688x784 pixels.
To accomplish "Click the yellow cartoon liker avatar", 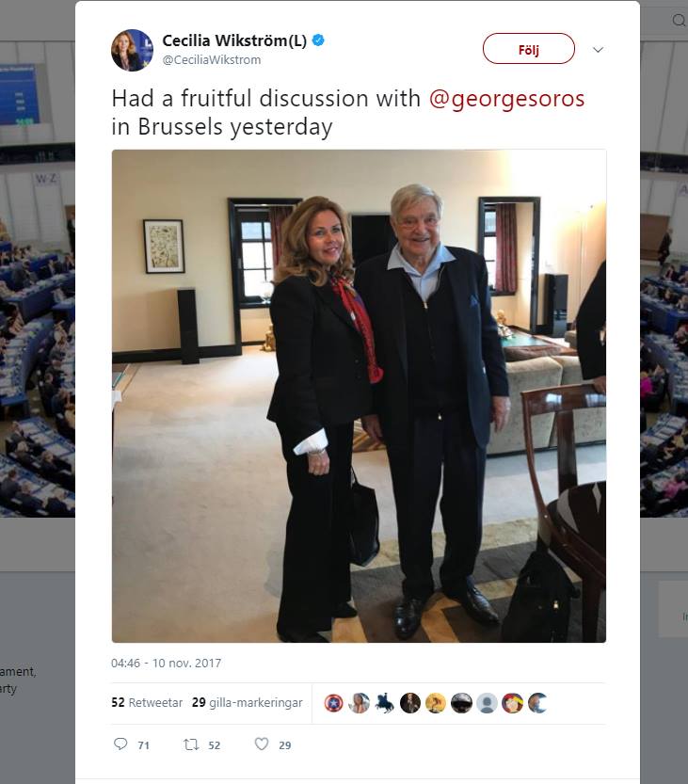I will click(436, 703).
